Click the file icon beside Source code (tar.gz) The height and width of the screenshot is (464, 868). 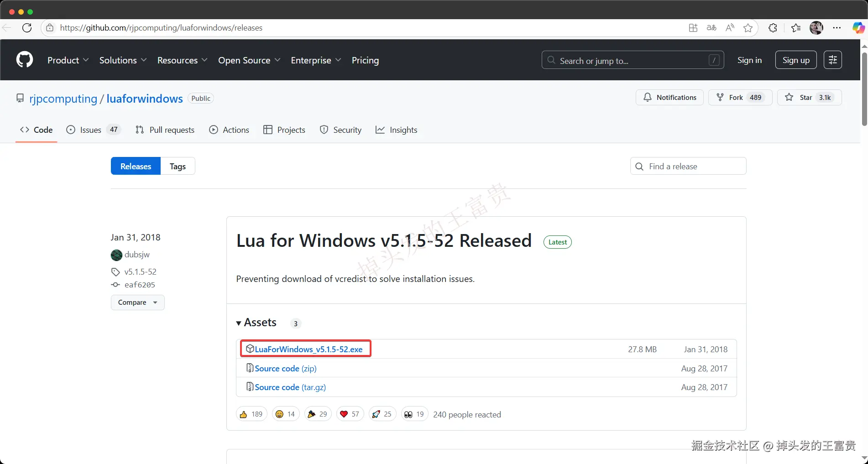[x=250, y=386]
